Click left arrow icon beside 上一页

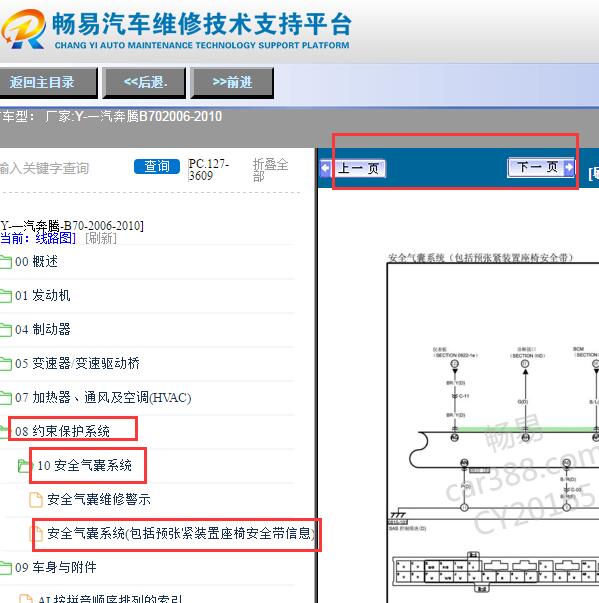pos(326,168)
